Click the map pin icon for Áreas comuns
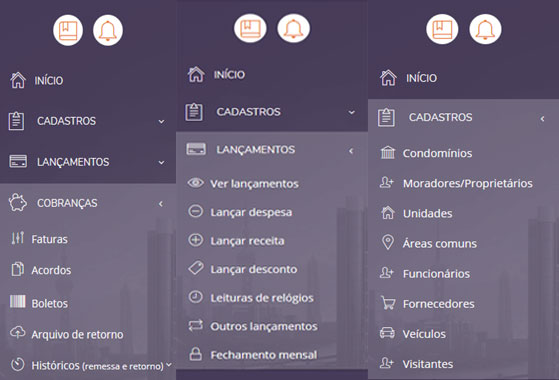This screenshot has width=559, height=380. tap(388, 242)
